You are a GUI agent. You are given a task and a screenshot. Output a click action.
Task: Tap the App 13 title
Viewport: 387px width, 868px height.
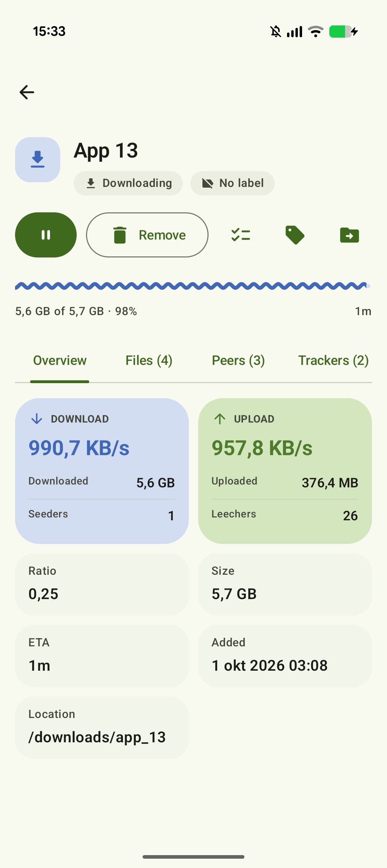[106, 151]
